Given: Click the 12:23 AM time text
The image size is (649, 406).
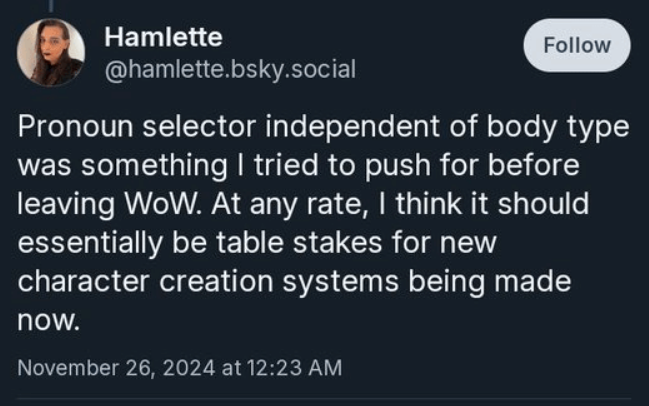Looking at the screenshot, I should 294,368.
